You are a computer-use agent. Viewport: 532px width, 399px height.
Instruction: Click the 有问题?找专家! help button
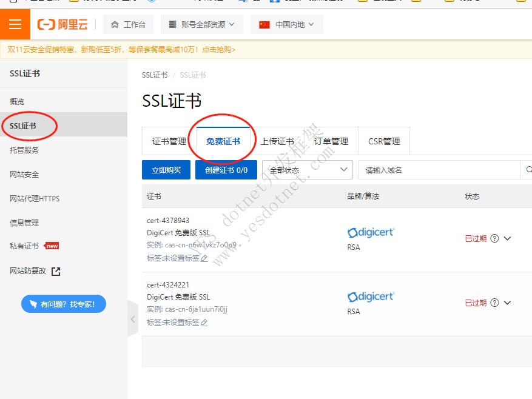[64, 304]
